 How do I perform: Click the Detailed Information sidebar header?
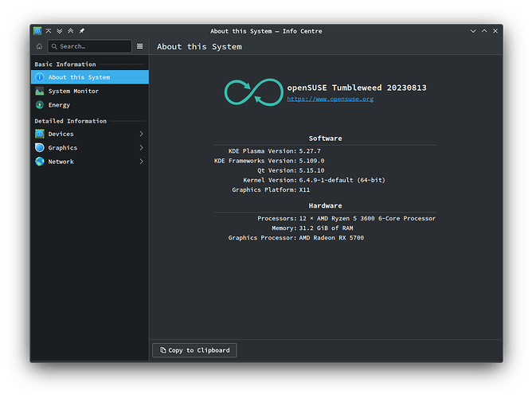(x=71, y=121)
